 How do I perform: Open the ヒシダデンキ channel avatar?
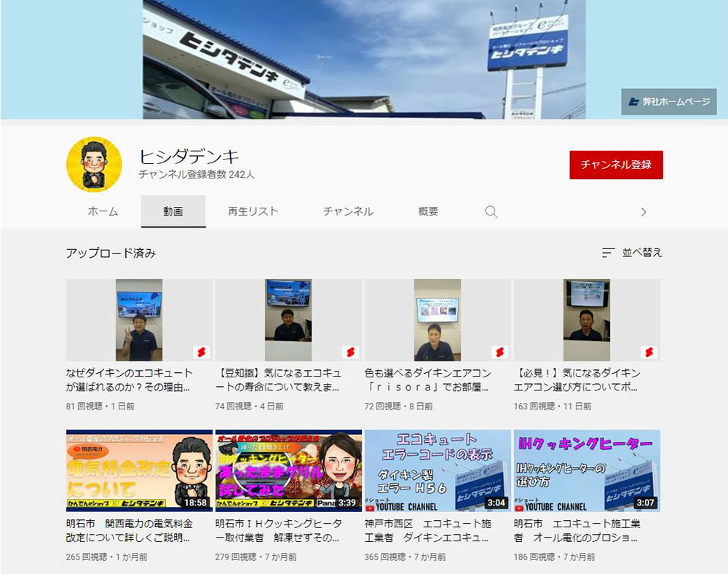click(94, 165)
